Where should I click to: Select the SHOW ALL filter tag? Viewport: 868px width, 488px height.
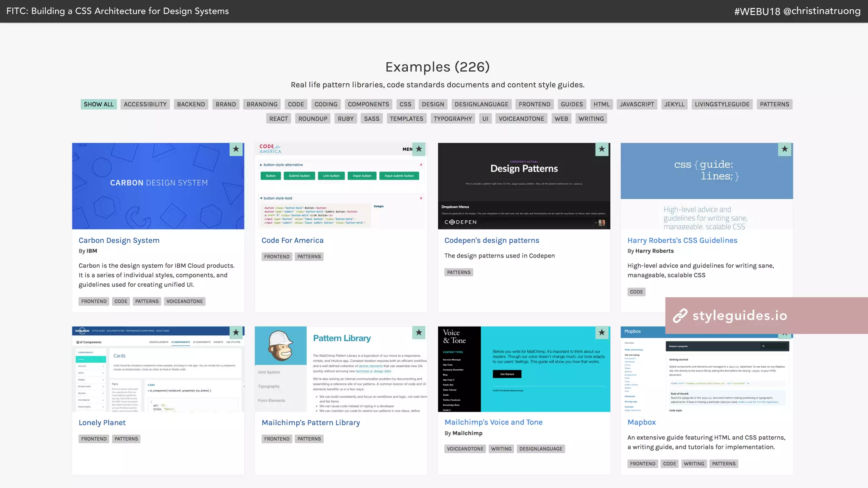[99, 104]
